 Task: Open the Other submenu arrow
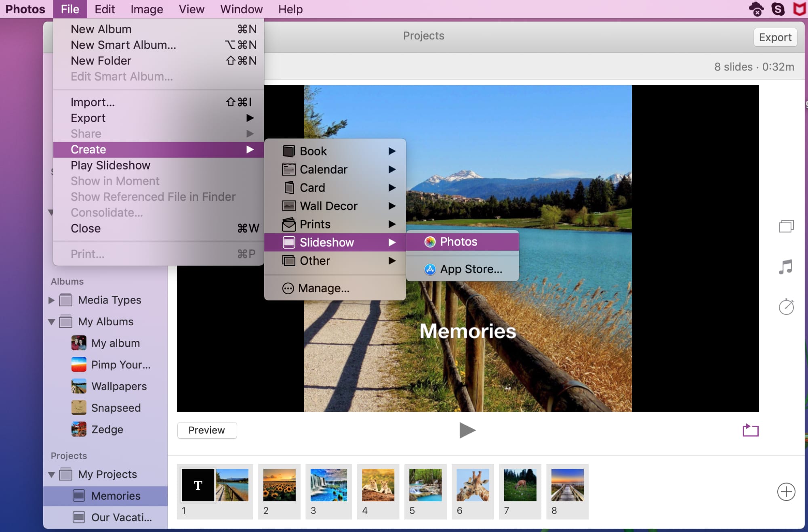392,261
